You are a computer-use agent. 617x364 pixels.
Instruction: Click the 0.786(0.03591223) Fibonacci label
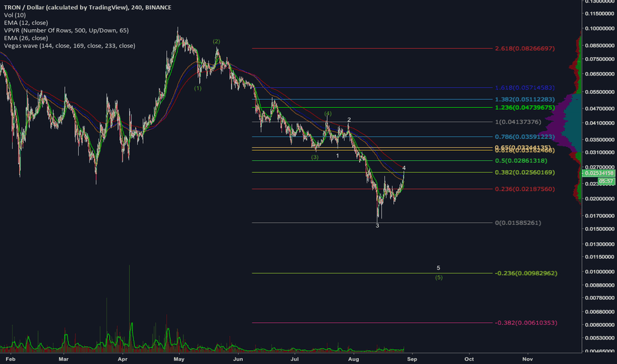[x=525, y=137]
